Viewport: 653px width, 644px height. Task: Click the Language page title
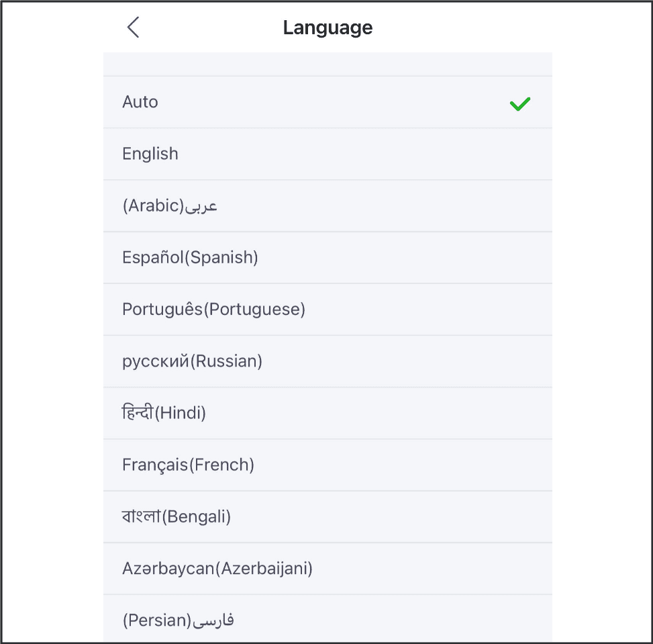tap(328, 28)
